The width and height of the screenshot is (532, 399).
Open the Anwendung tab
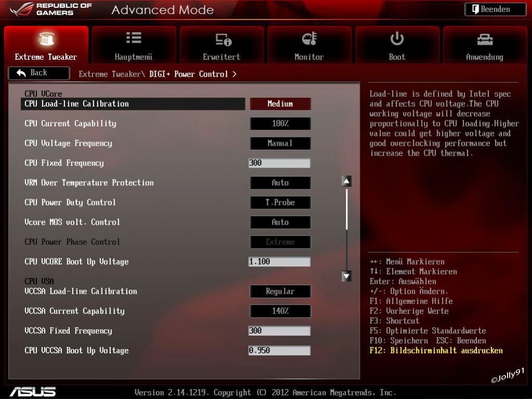[485, 45]
